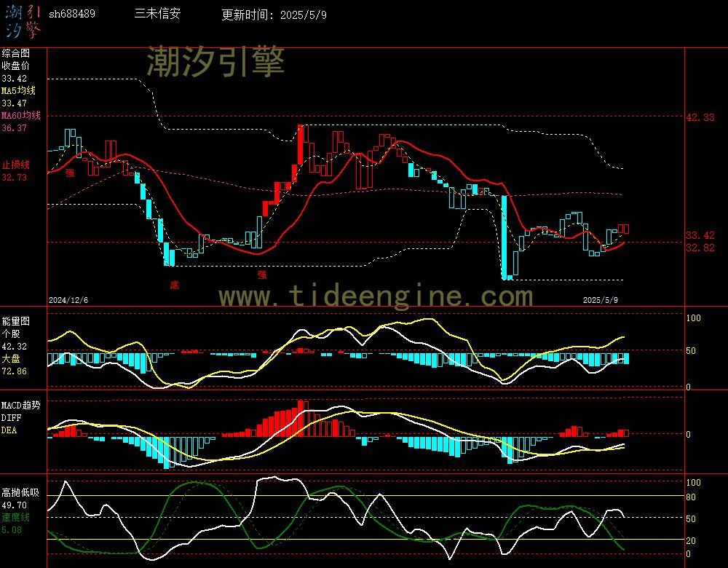Click the 32.82 price axis label
The height and width of the screenshot is (568, 728).
coord(700,248)
